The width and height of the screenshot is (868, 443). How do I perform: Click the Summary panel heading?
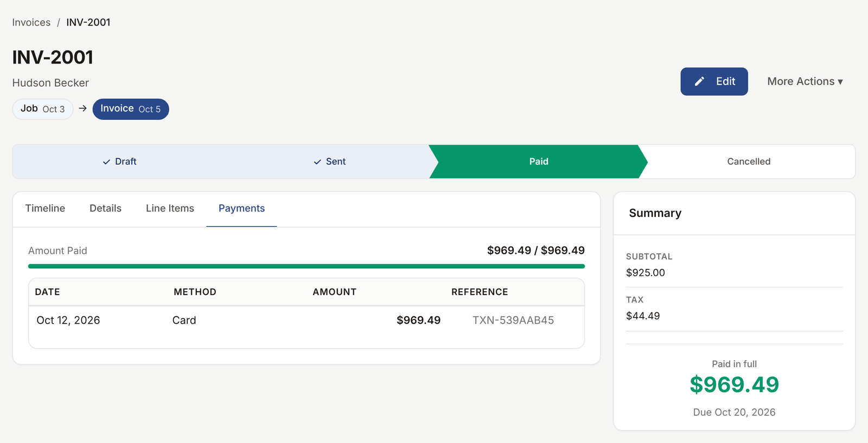point(655,213)
